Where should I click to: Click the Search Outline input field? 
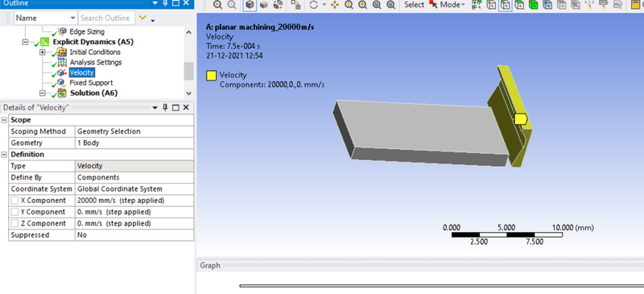click(x=106, y=18)
